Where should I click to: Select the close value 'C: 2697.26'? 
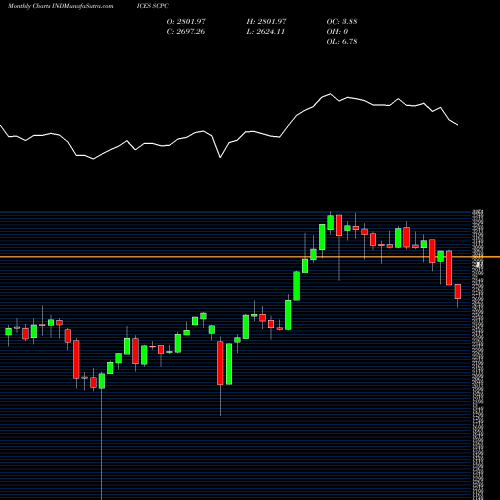(186, 32)
